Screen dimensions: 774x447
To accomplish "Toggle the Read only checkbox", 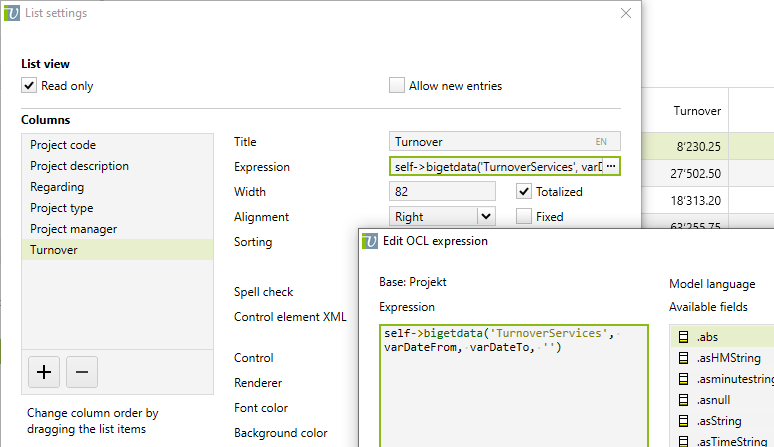I will coord(29,86).
